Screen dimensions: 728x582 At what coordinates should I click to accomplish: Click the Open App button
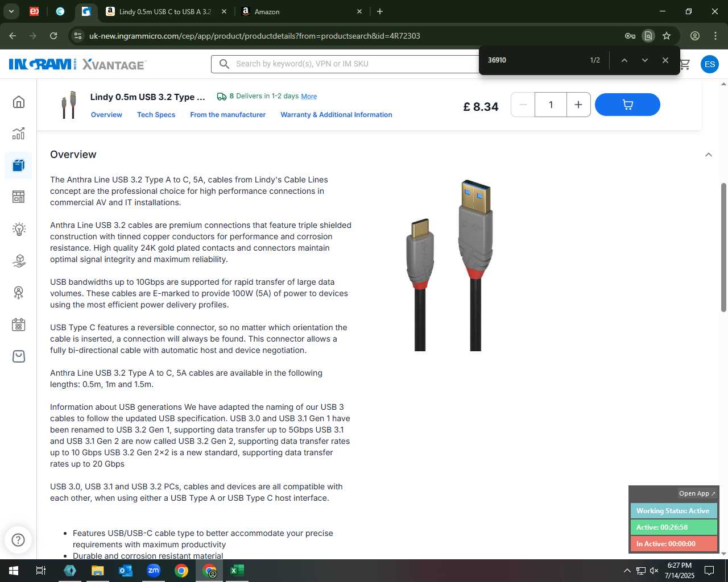click(697, 493)
